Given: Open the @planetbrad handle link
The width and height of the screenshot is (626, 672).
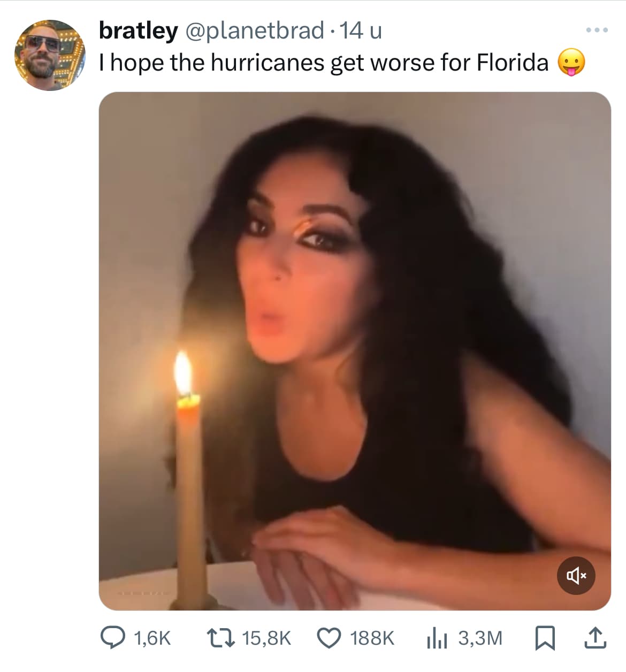Looking at the screenshot, I should click(255, 30).
